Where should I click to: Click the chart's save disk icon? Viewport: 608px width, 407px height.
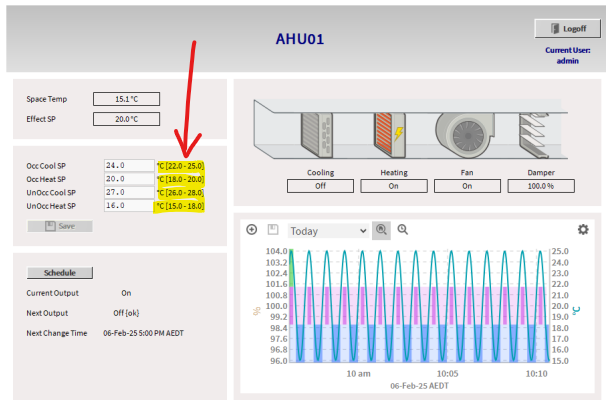pos(270,230)
